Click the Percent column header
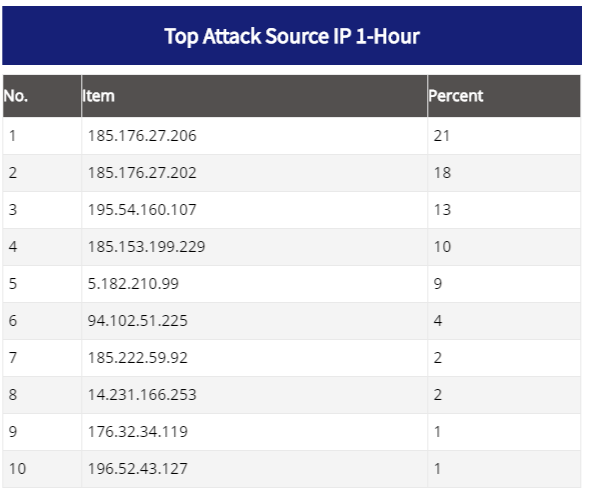The image size is (589, 493). [456, 96]
